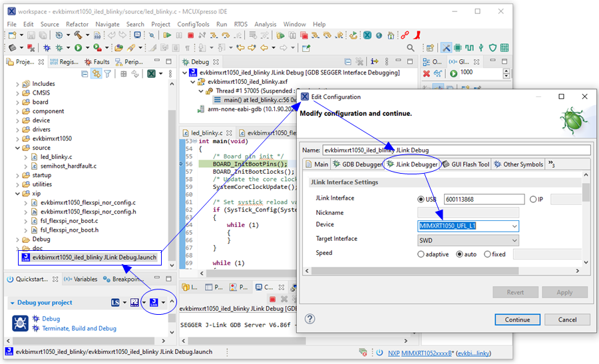Open the Pins chip perspective icon

[458, 48]
